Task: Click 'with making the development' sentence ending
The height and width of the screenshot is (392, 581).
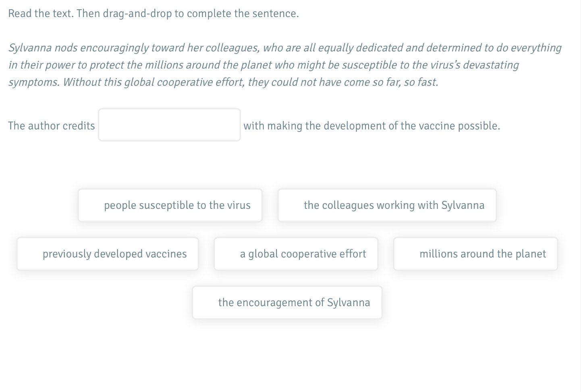Action: pyautogui.click(x=371, y=126)
